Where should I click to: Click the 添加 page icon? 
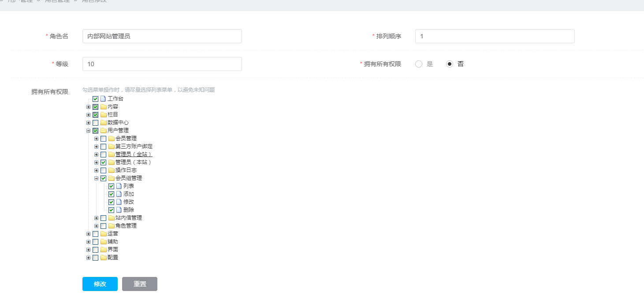119,194
